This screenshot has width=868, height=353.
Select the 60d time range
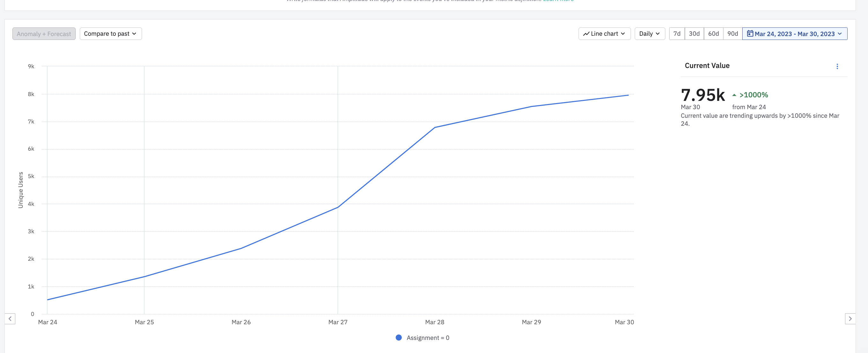713,34
